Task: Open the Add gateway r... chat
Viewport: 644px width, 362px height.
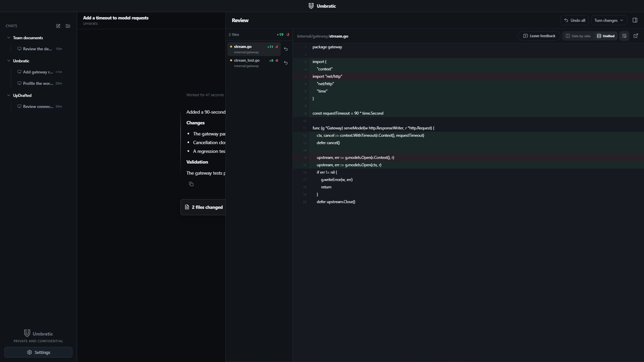Action: [40, 72]
